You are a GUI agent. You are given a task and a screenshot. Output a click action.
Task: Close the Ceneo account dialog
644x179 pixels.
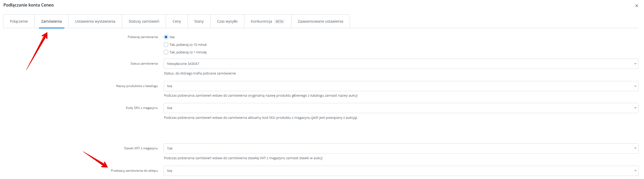(636, 6)
